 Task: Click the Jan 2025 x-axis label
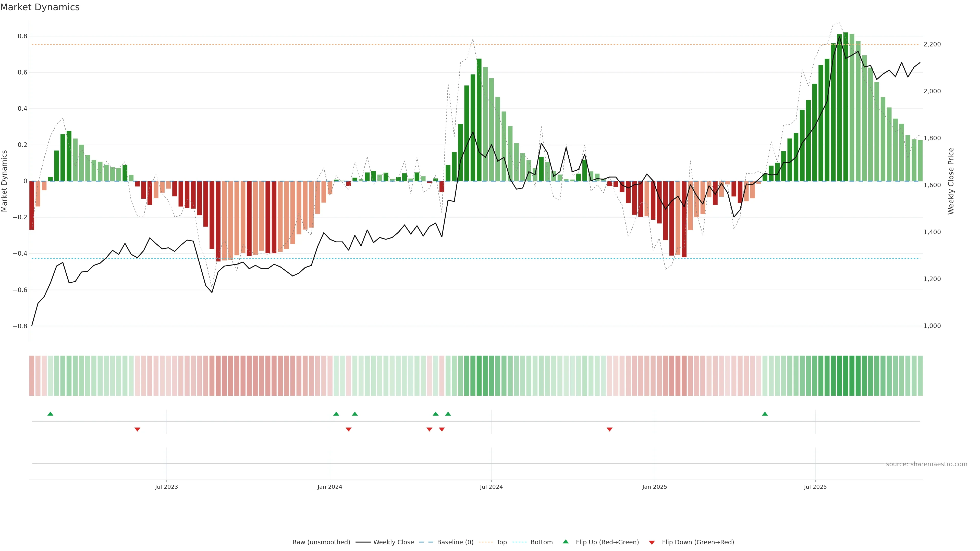(654, 487)
